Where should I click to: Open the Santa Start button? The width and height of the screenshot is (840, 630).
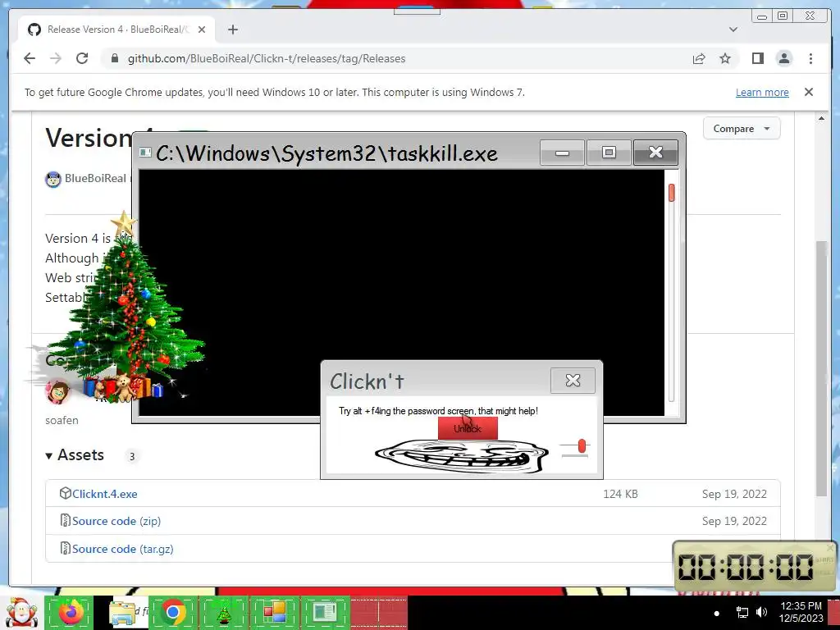21,613
